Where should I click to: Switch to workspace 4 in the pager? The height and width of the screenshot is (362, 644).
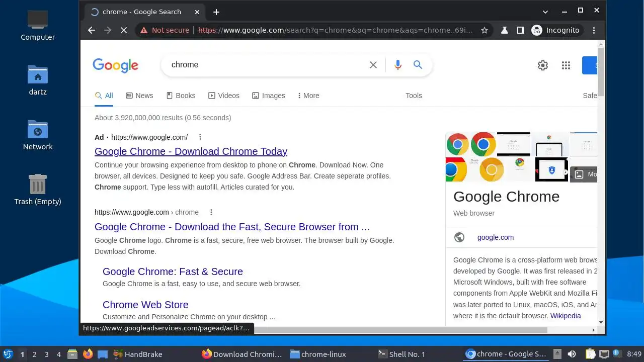click(x=59, y=354)
